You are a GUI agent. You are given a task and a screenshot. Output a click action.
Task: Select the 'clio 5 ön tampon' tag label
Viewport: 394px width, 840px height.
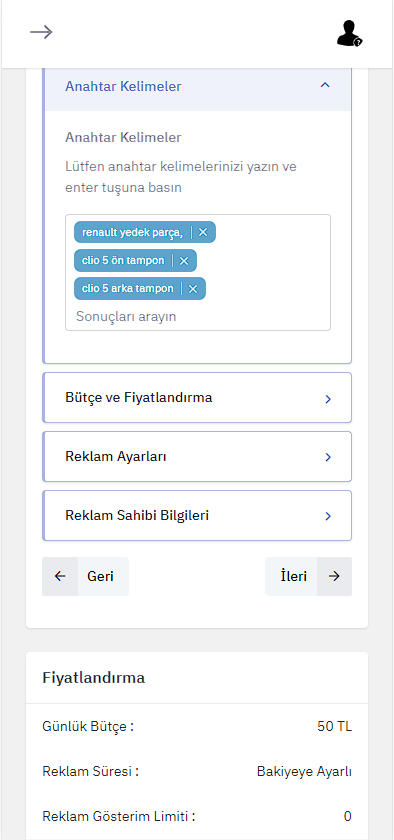click(x=123, y=260)
